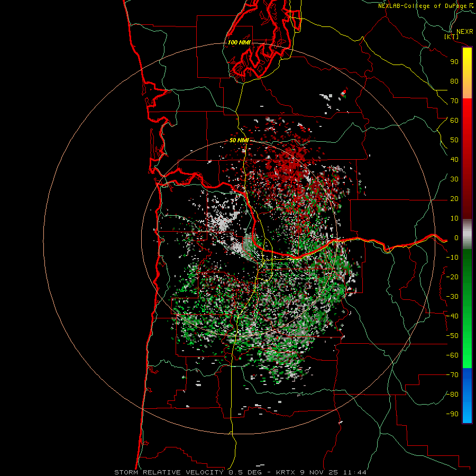This screenshot has height=476, width=476.
Task: Click the [KT] units label
Action: 452,36
